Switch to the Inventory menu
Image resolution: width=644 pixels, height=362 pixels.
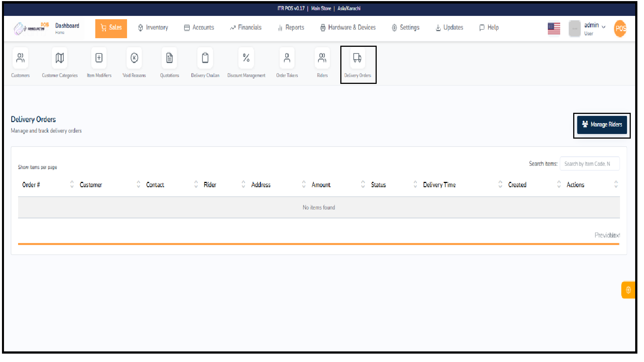tap(153, 28)
